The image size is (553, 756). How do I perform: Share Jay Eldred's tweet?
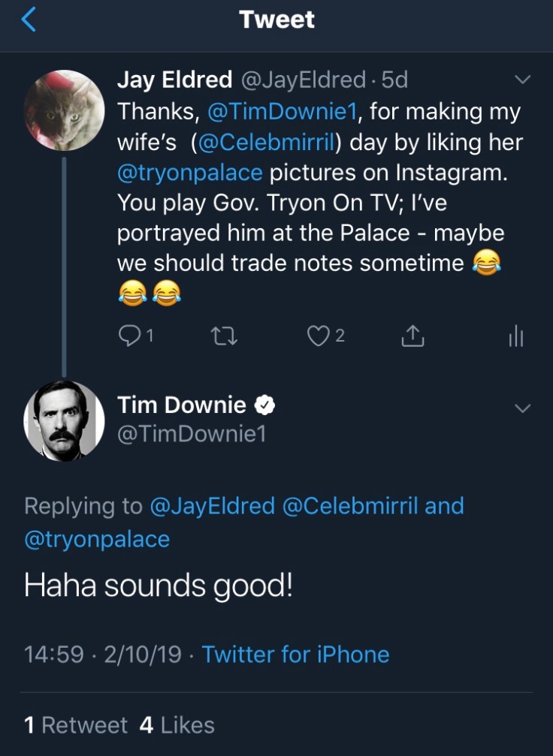click(412, 337)
